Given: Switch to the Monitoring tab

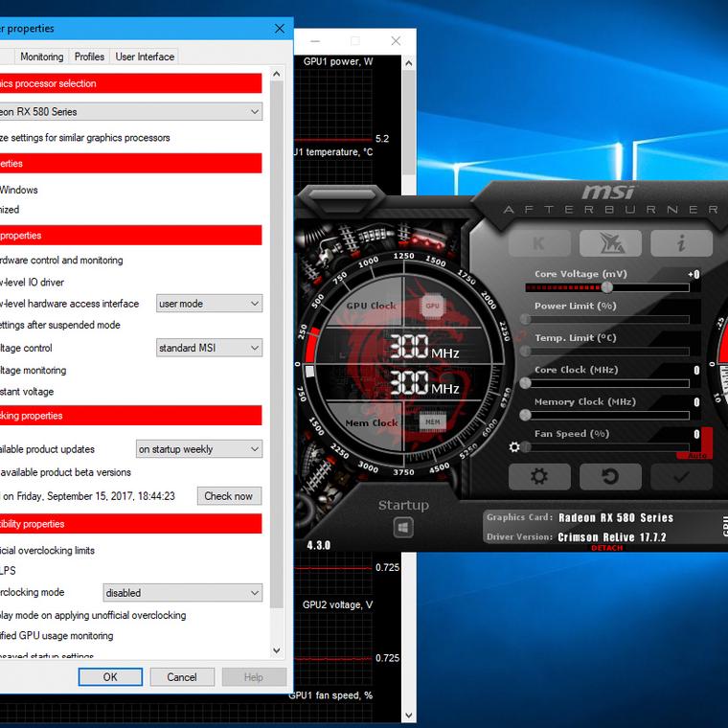Looking at the screenshot, I should pyautogui.click(x=41, y=57).
